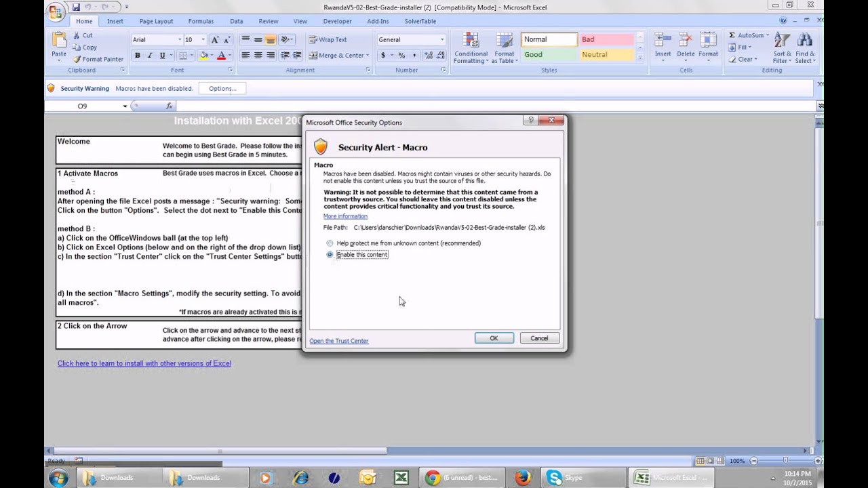Open Microsoft Office Excel Help
Image resolution: width=868 pixels, height=488 pixels.
click(783, 21)
